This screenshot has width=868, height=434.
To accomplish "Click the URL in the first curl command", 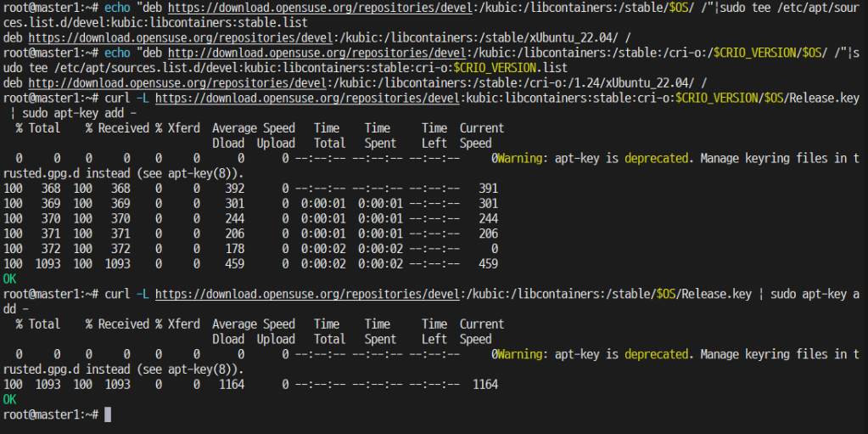I will point(307,98).
